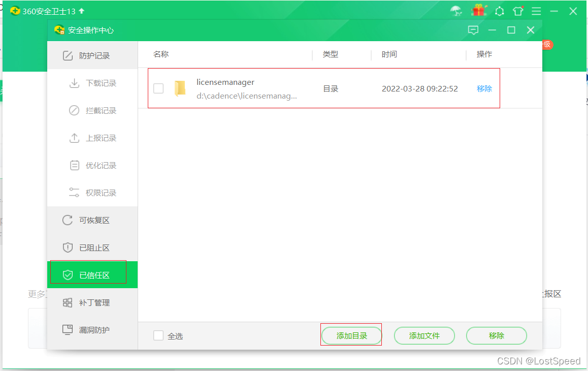Open the feedback message icon in the dialog titlebar
The width and height of the screenshot is (588, 371).
pyautogui.click(x=473, y=30)
